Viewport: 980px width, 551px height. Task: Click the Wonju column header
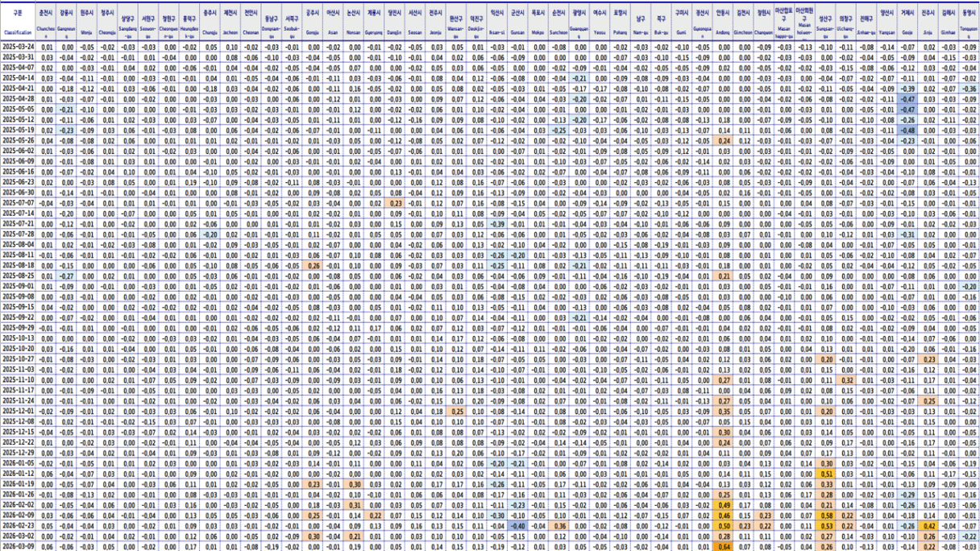coord(86,23)
